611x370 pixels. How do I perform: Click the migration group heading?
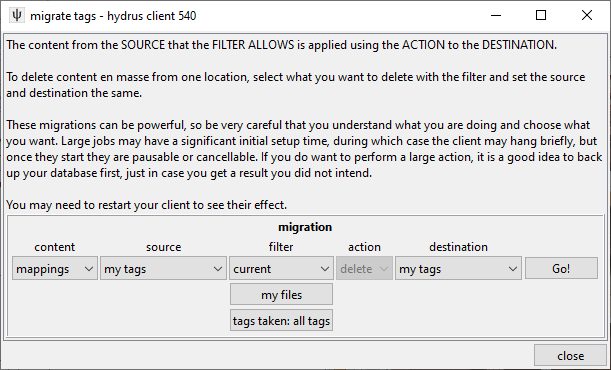coord(305,227)
